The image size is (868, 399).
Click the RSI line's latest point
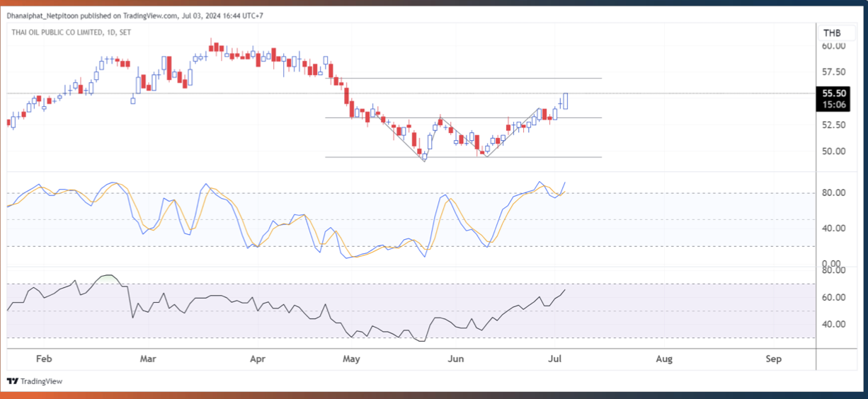click(565, 289)
